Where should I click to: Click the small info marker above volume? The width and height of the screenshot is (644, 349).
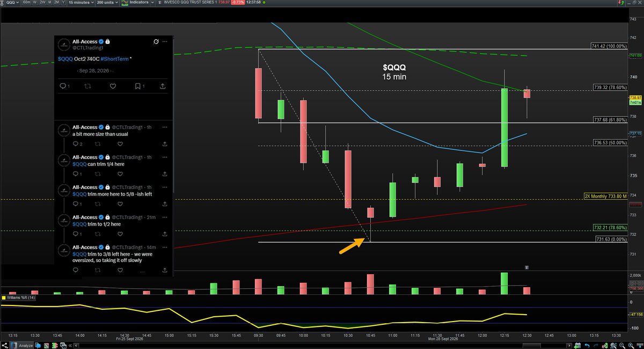point(528,267)
